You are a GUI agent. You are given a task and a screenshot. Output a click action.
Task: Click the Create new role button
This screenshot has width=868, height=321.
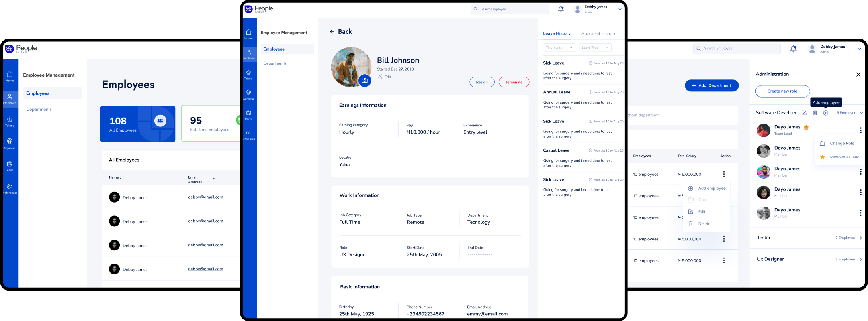[x=782, y=91]
